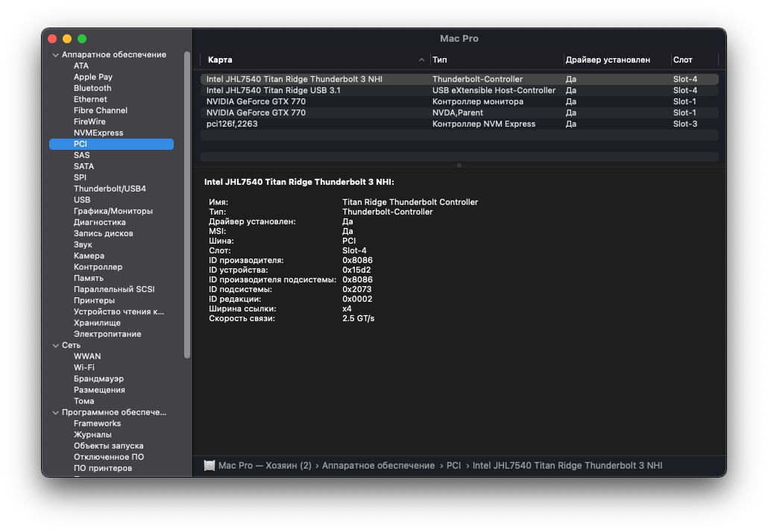The image size is (768, 532).
Task: Click yellow minimize window button
Action: click(67, 39)
